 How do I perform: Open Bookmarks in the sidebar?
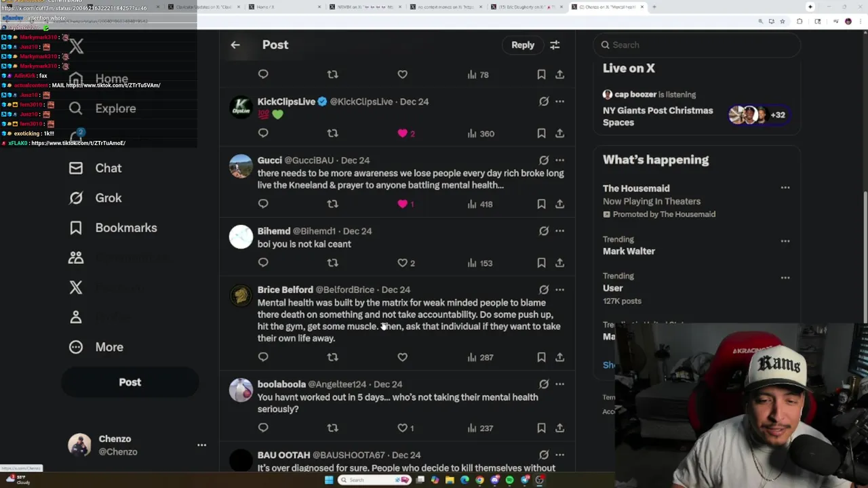tap(113, 228)
